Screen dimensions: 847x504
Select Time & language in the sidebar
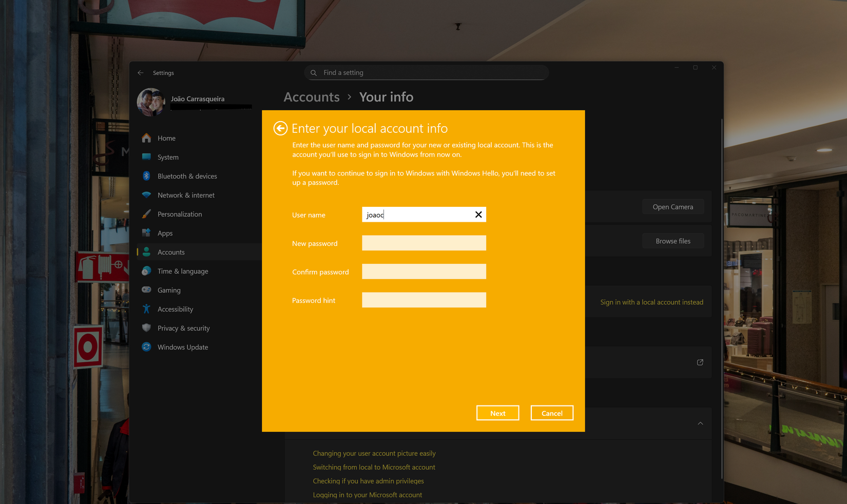tap(147, 271)
